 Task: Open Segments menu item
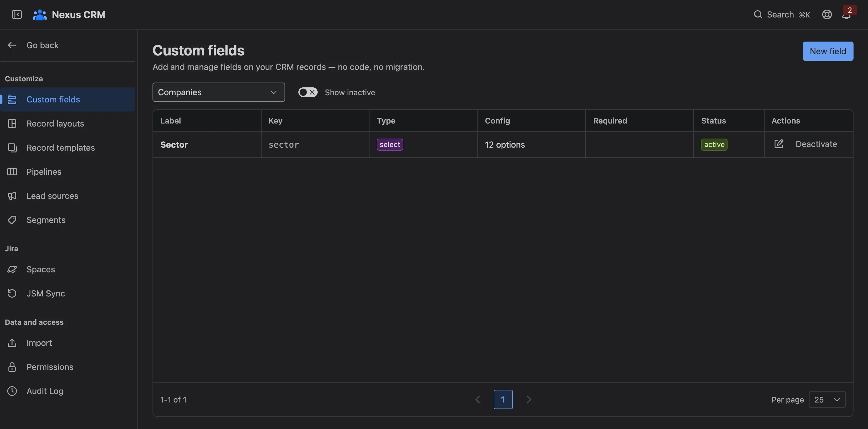point(68,220)
